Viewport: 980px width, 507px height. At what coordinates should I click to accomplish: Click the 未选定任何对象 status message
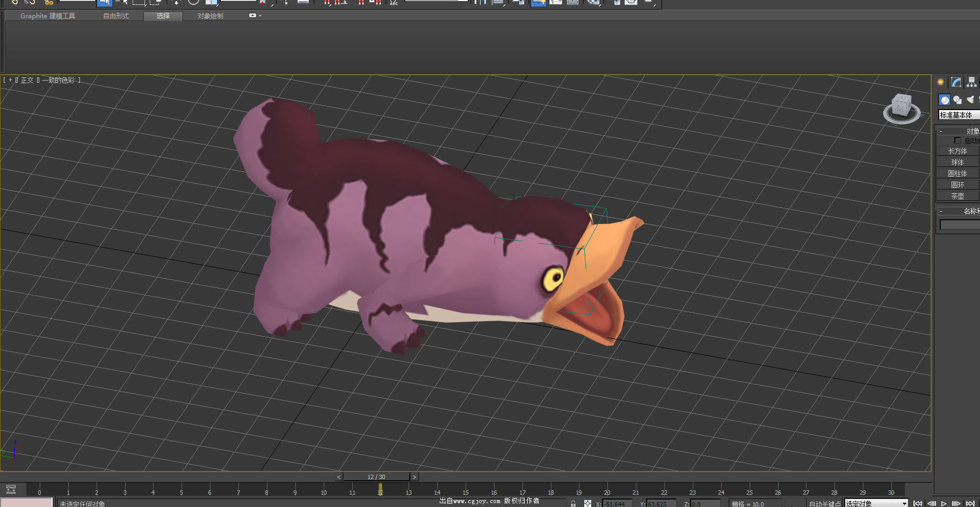[82, 504]
